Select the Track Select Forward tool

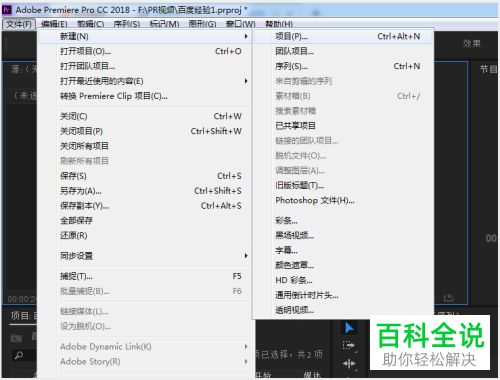[349, 345]
